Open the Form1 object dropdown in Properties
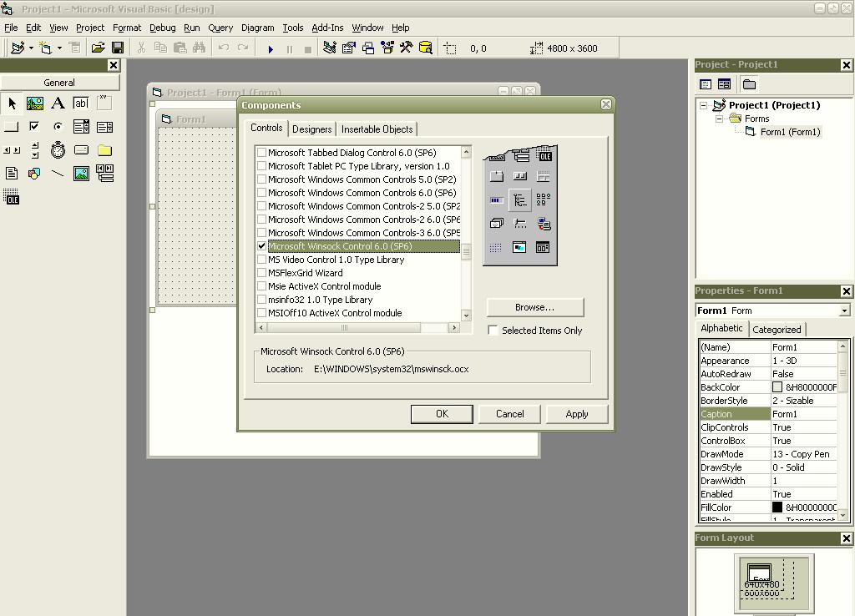Viewport: 855px width, 616px height. [x=844, y=311]
